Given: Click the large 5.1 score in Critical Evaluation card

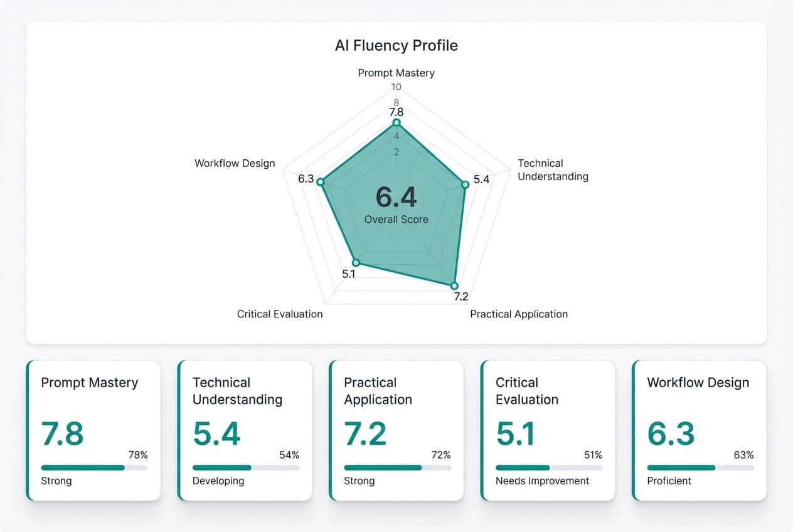Looking at the screenshot, I should click(516, 434).
